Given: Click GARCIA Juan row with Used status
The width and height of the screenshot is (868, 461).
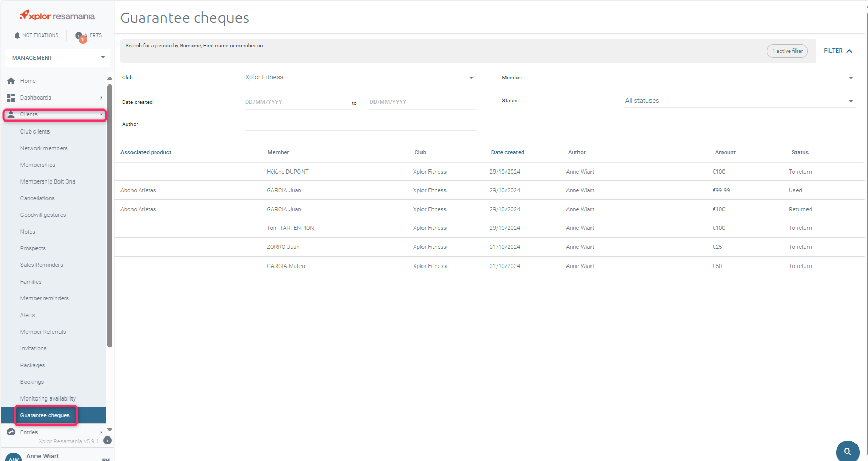Looking at the screenshot, I should (490, 190).
